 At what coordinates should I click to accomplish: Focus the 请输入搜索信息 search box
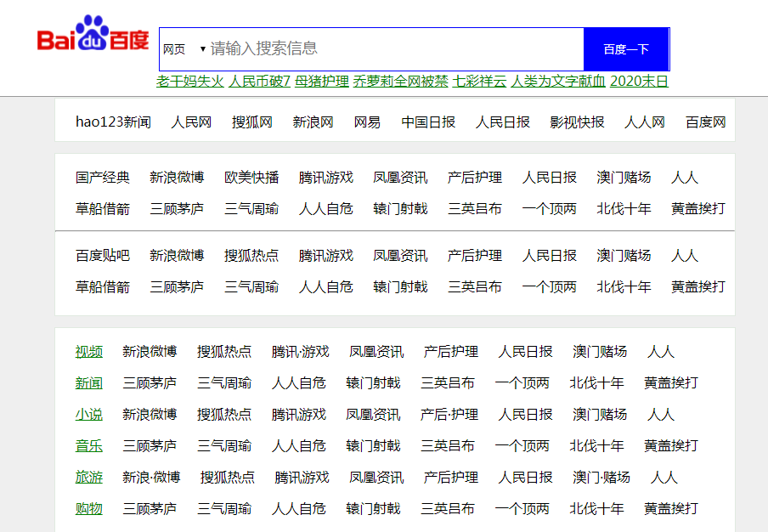pyautogui.click(x=396, y=49)
